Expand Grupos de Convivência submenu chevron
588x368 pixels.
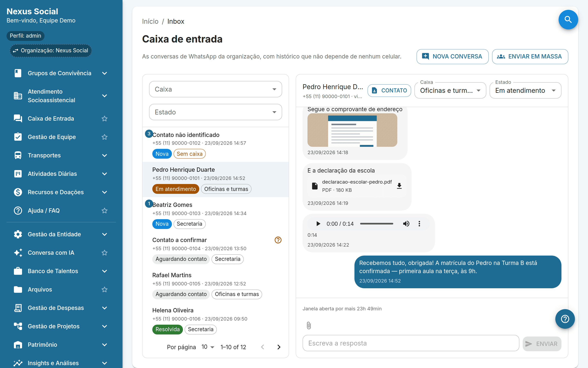coord(105,73)
